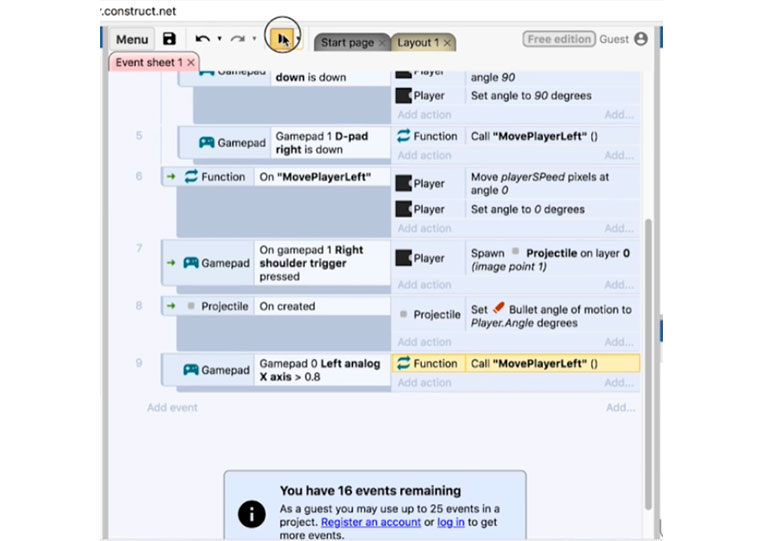Viewport: 763px width, 541px height.
Task: Close the Event sheet 1 tab
Action: pos(191,63)
